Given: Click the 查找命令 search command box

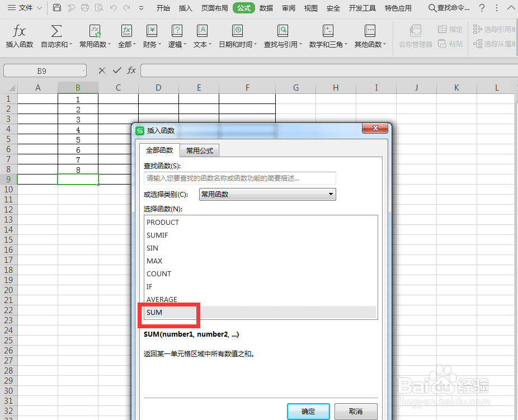Looking at the screenshot, I should click(x=449, y=8).
